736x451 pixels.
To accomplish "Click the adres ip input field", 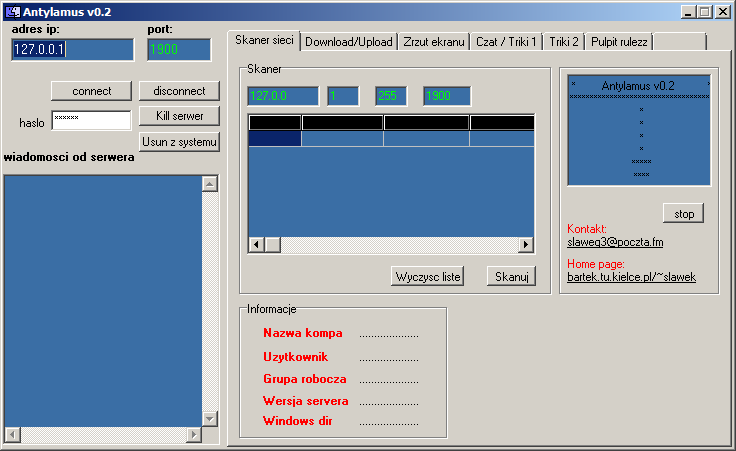I will (x=73, y=50).
